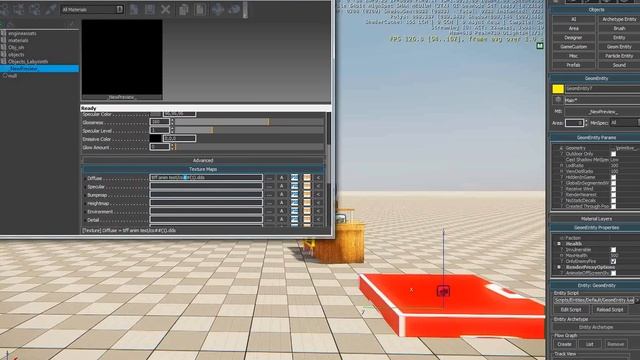Toggle the Invulnerable checkbox
640x360 pixels.
coord(613,249)
